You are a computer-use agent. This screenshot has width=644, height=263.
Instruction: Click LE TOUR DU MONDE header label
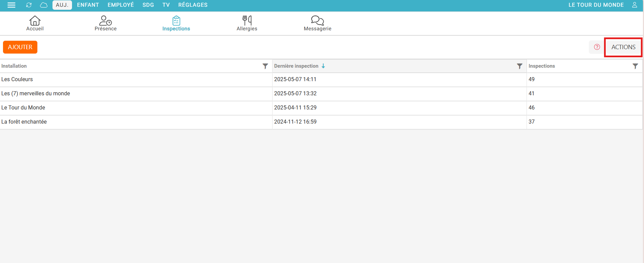(x=596, y=5)
